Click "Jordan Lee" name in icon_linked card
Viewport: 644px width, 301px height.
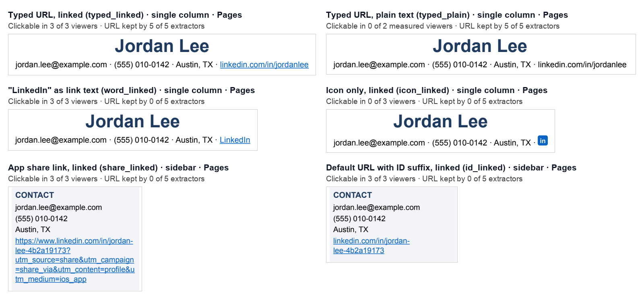point(440,122)
